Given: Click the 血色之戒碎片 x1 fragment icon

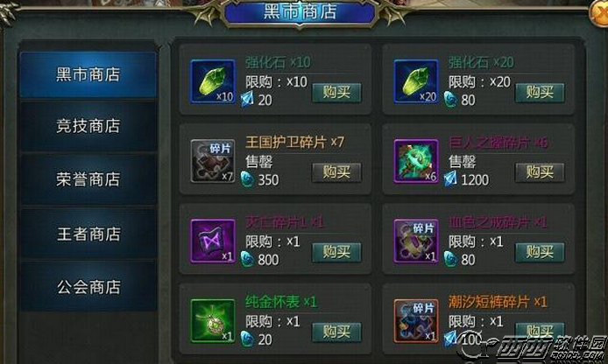Looking at the screenshot, I should point(415,241).
